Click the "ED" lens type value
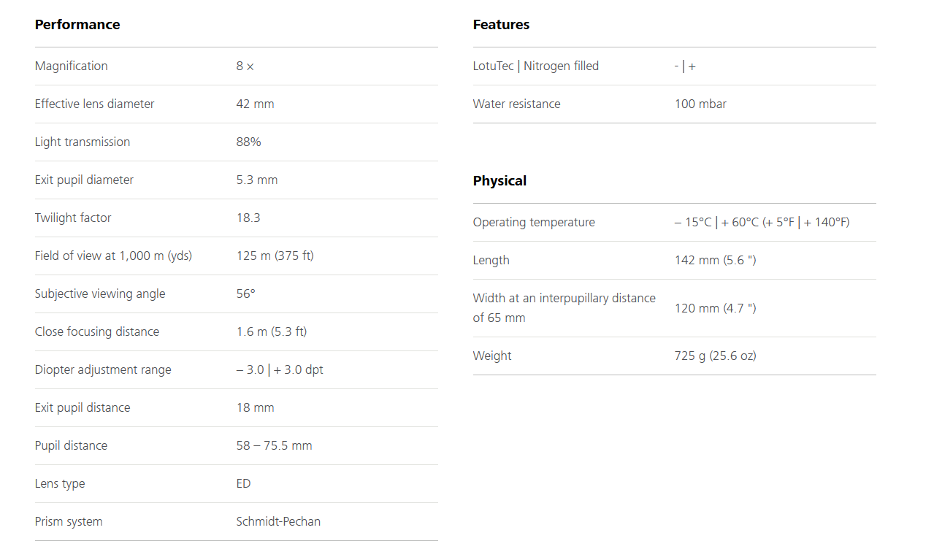The width and height of the screenshot is (934, 560). click(x=243, y=484)
